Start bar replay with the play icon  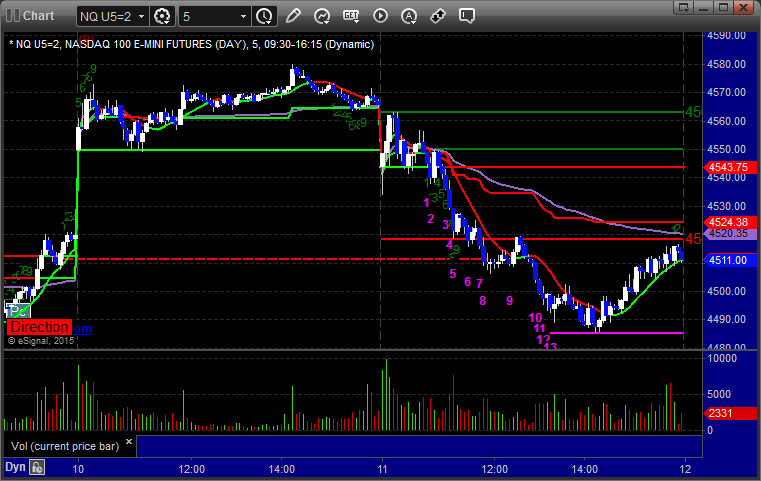pos(380,16)
